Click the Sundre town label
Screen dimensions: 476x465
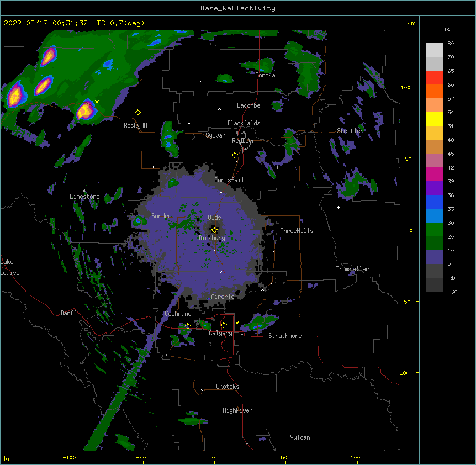pyautogui.click(x=161, y=216)
